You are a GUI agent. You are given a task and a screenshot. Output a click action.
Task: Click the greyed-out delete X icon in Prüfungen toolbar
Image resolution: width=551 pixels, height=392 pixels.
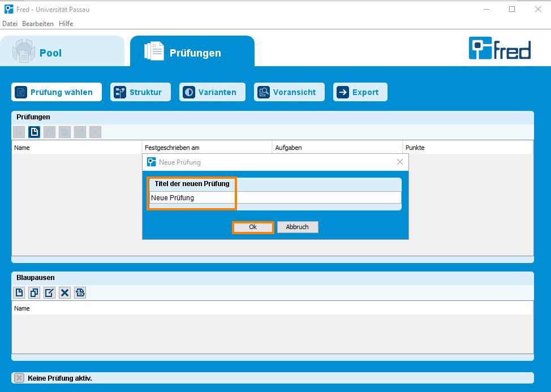[95, 132]
